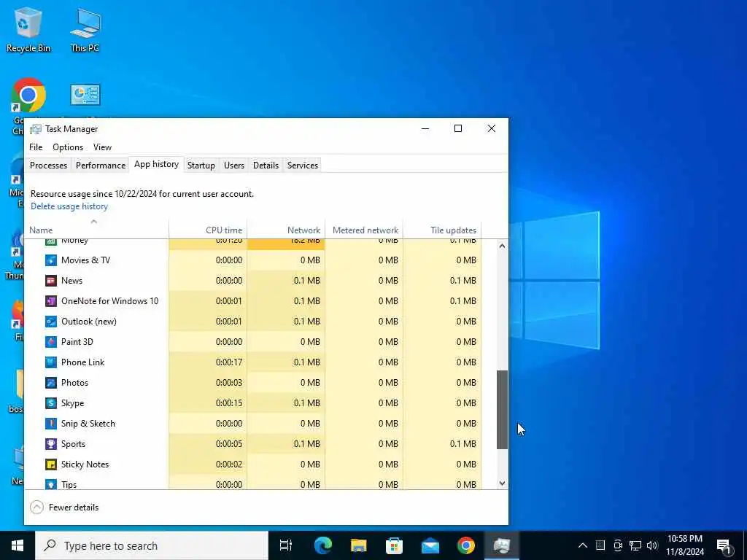Switch to the Startup tab
The height and width of the screenshot is (560, 747).
point(201,166)
